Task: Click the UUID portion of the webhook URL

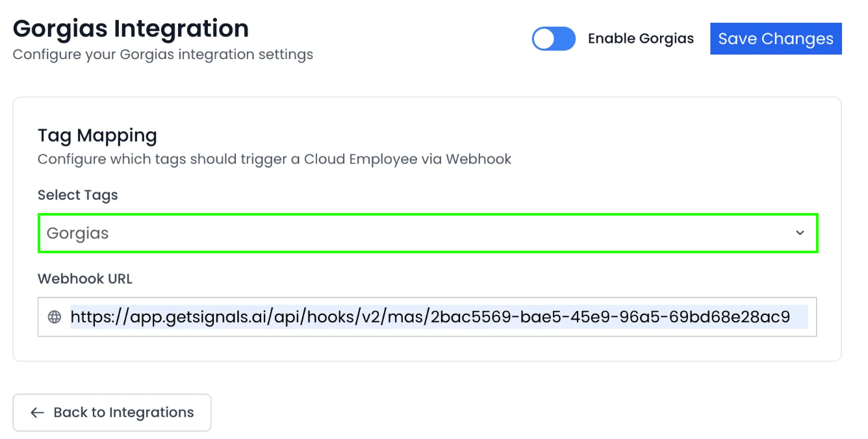Action: (611, 317)
